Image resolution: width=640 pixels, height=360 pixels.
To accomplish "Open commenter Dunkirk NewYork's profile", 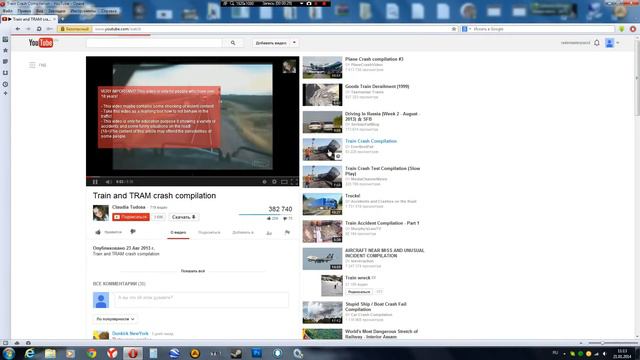I will [130, 333].
